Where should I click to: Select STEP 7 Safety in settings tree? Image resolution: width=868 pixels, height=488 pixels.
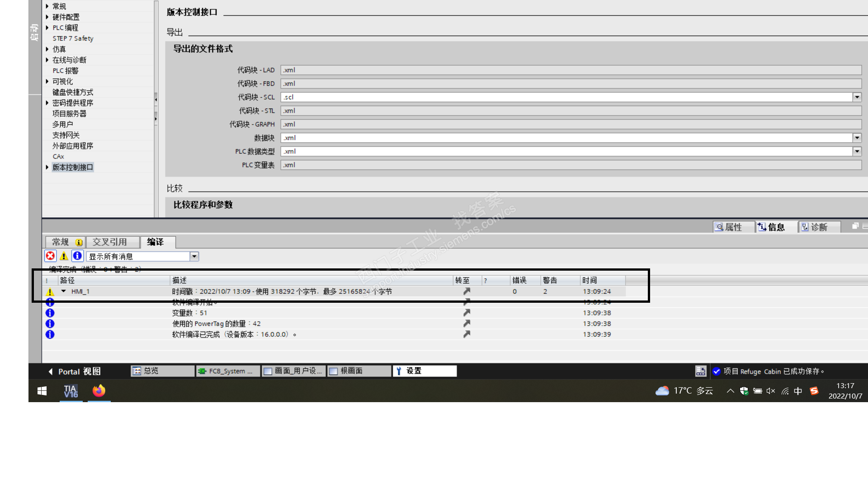click(73, 38)
